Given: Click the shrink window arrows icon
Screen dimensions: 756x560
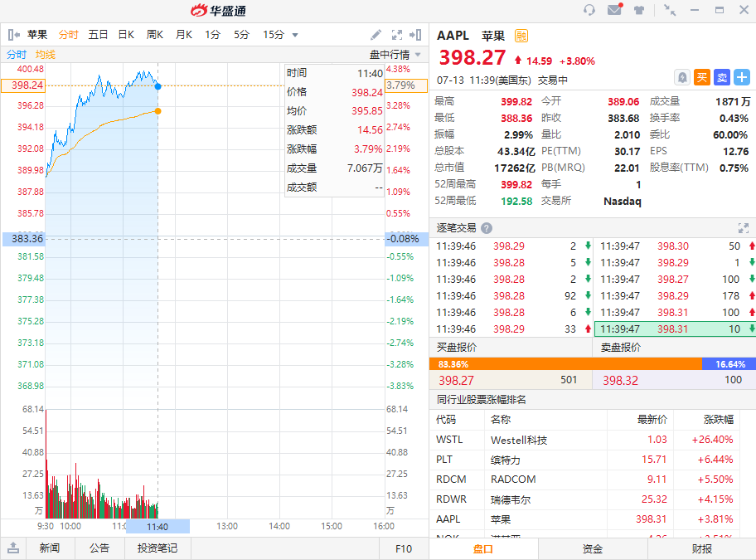Looking at the screenshot, I should pyautogui.click(x=670, y=10).
